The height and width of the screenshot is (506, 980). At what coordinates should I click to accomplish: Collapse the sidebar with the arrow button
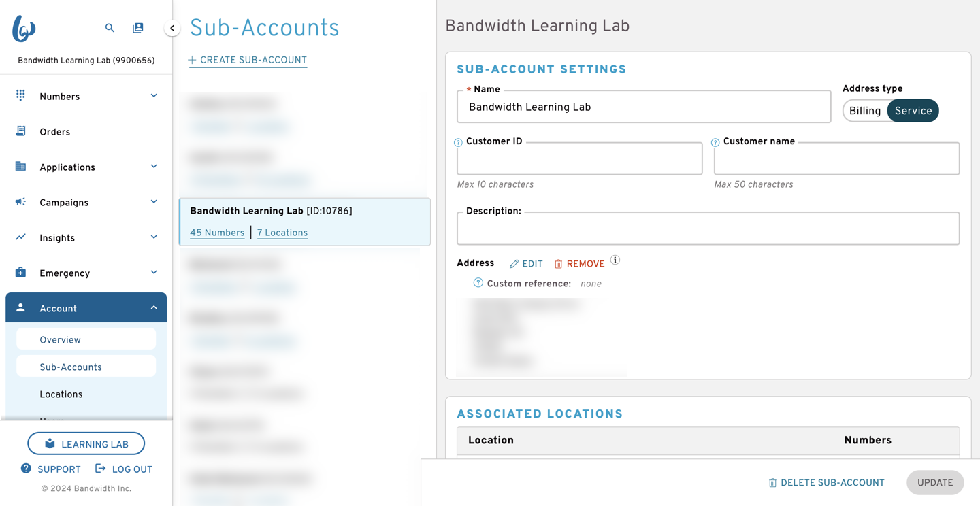tap(172, 28)
